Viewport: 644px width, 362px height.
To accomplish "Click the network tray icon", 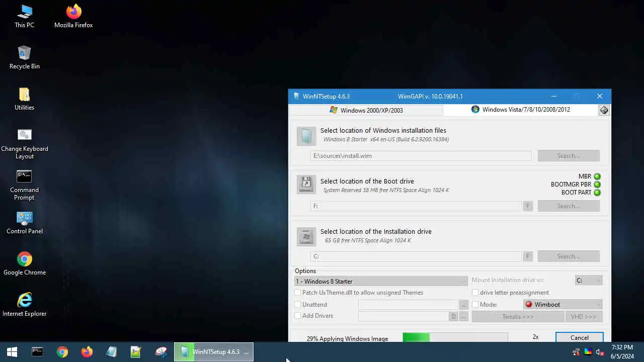I will (577, 352).
